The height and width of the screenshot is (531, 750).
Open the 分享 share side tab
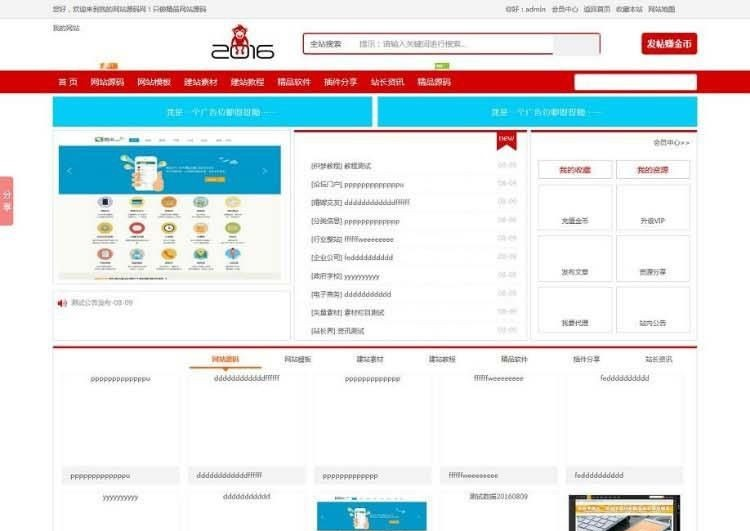(x=7, y=201)
